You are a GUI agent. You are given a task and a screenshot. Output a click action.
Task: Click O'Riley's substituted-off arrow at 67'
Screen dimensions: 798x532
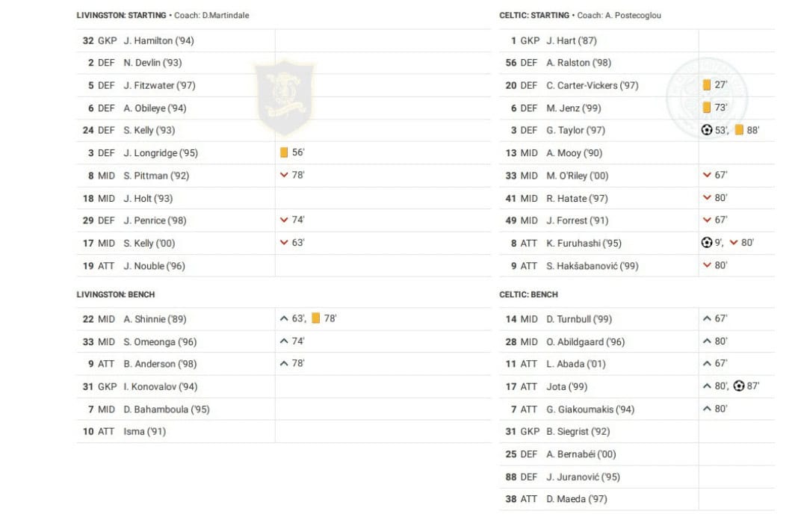707,176
